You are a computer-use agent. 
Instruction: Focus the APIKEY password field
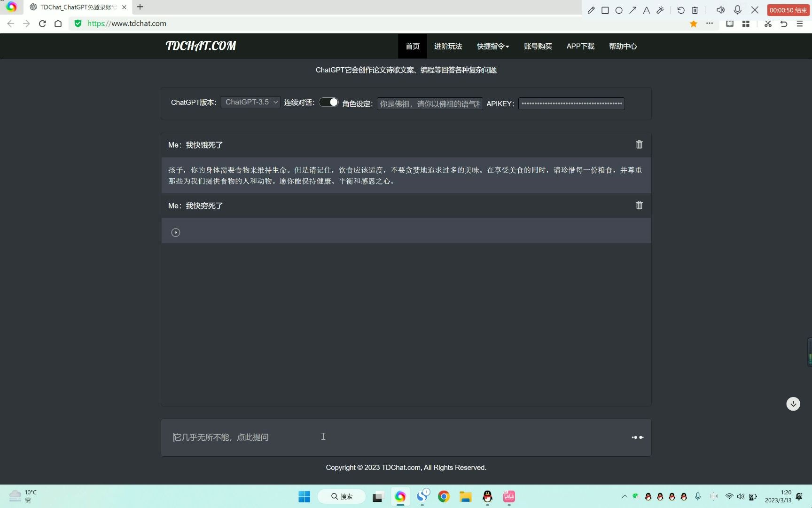click(571, 103)
